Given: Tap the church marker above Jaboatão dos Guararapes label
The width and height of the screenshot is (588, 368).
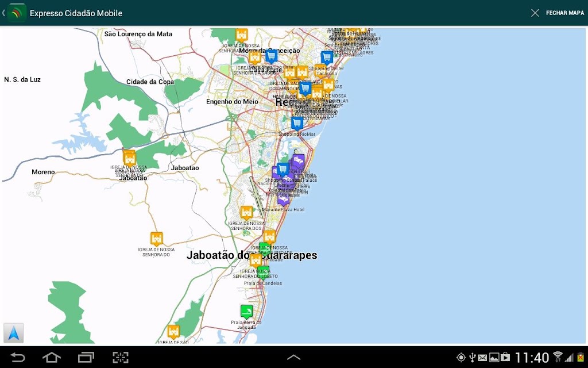Looking at the screenshot, I should [270, 237].
